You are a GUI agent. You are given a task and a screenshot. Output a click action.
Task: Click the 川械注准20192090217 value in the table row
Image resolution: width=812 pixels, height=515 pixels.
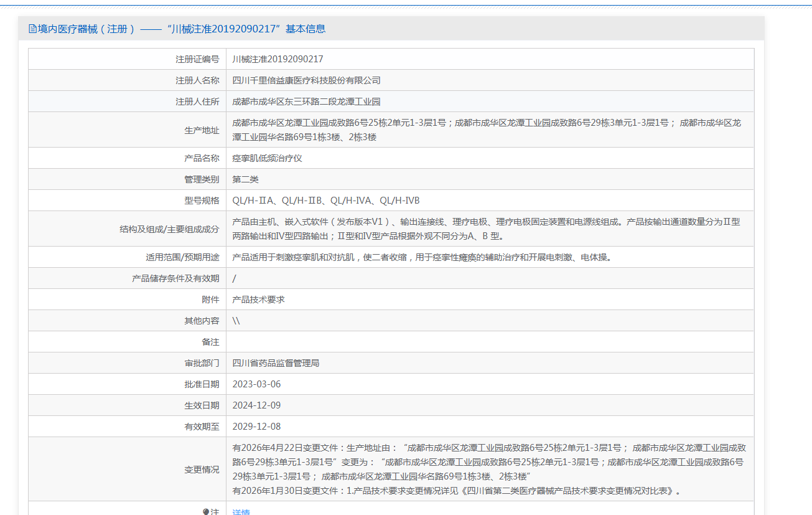pos(278,59)
